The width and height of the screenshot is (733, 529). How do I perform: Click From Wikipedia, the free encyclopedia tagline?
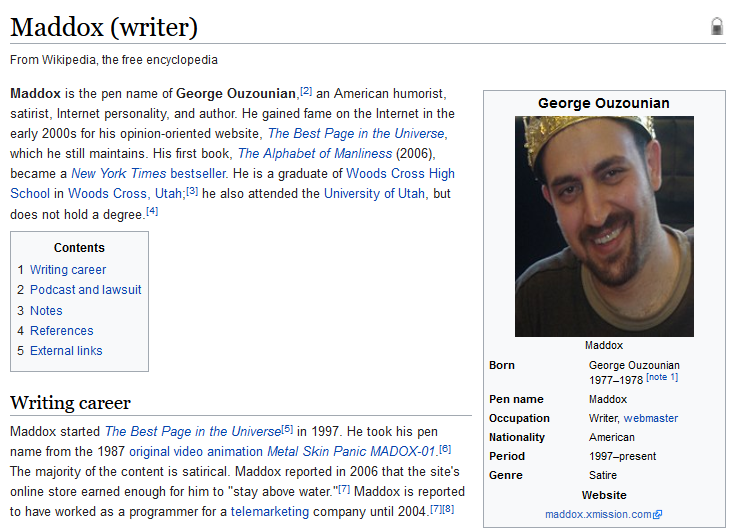click(114, 60)
